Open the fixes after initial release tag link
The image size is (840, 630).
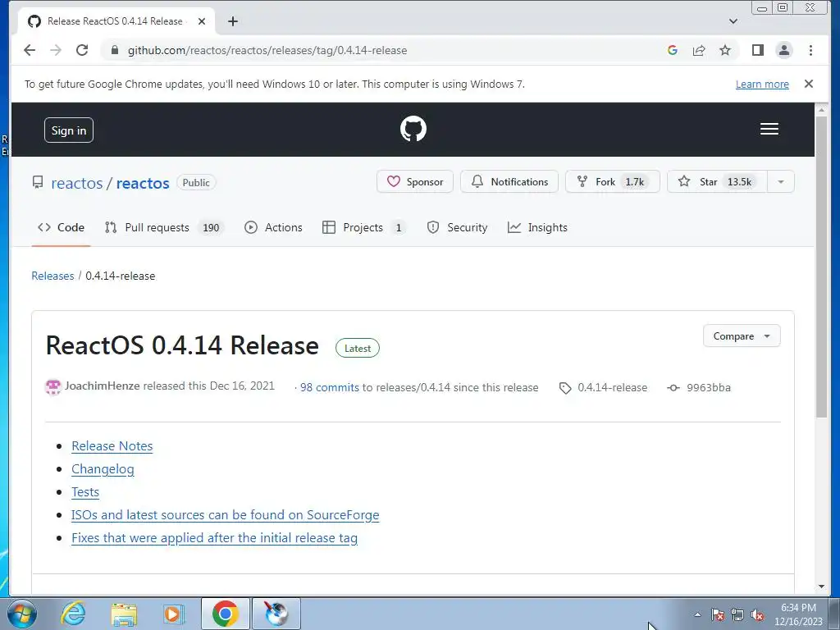tap(214, 538)
